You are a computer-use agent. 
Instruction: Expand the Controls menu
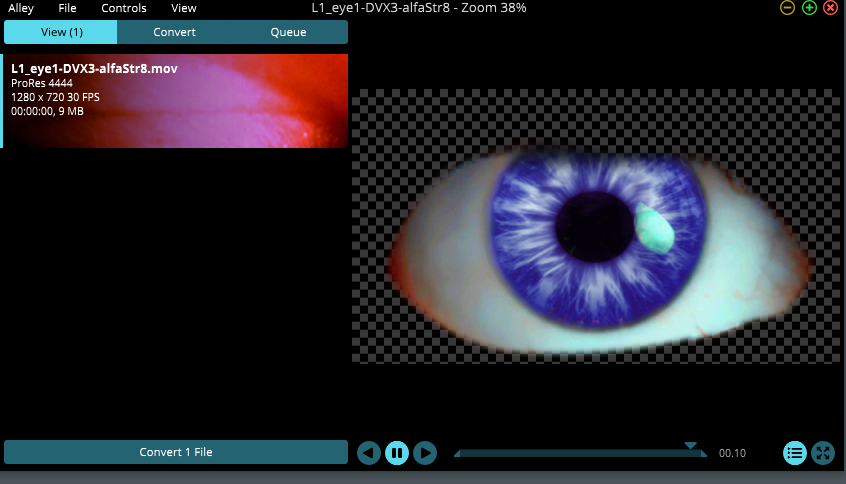coord(124,8)
